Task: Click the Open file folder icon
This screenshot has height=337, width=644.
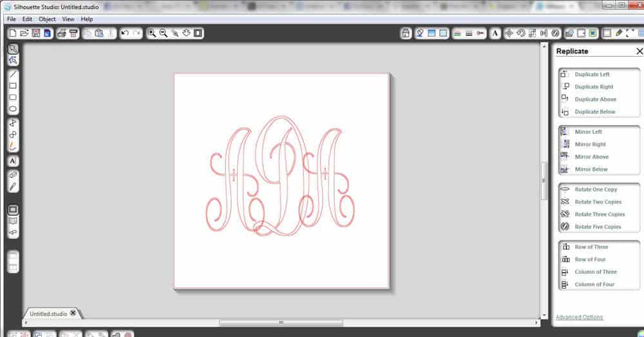Action: [24, 33]
